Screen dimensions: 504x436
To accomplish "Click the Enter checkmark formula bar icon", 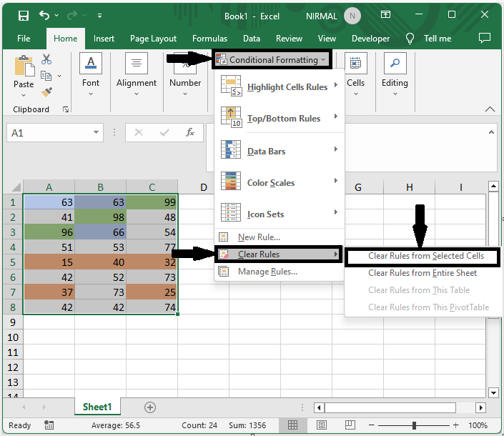I will click(x=164, y=132).
